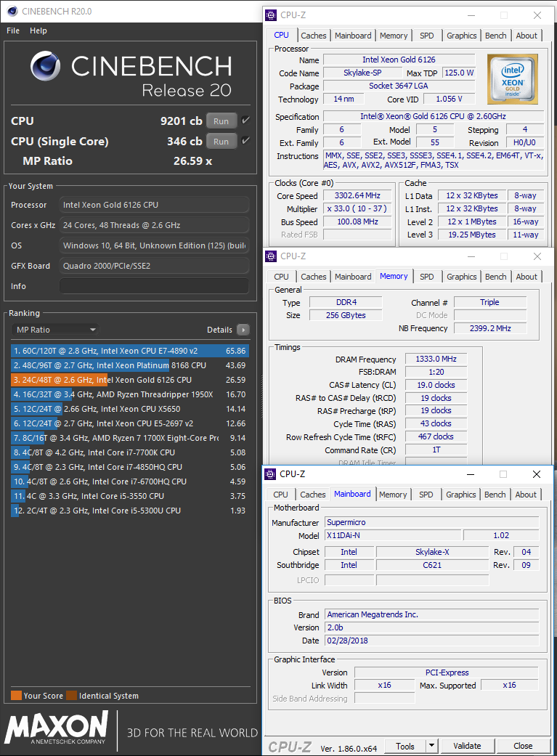Screen dimensions: 557x756
Task: Select CPU tab in the Memory CPU-Z window
Action: (281, 277)
